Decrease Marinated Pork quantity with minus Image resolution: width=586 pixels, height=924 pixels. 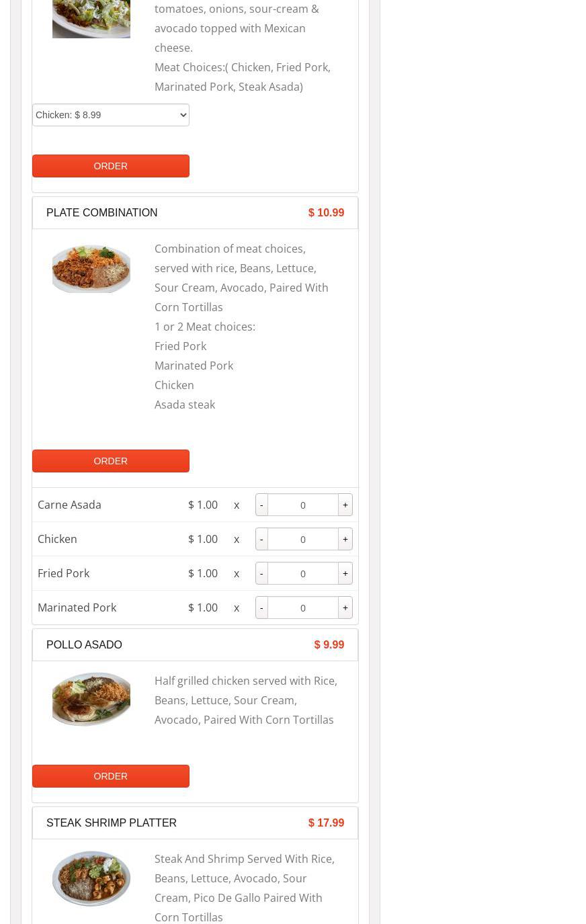(x=261, y=607)
